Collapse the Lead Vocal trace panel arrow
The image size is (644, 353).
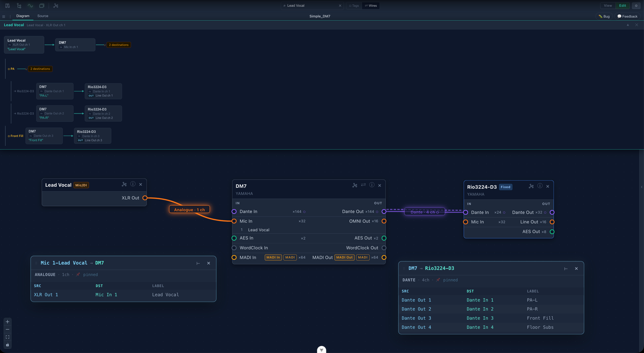click(628, 25)
